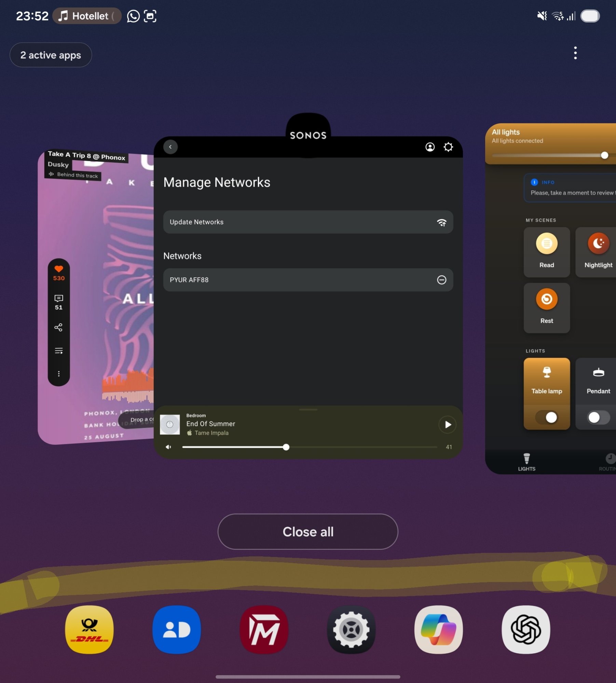Activate the Nightlight scene
This screenshot has height=683, width=616.
(x=597, y=252)
